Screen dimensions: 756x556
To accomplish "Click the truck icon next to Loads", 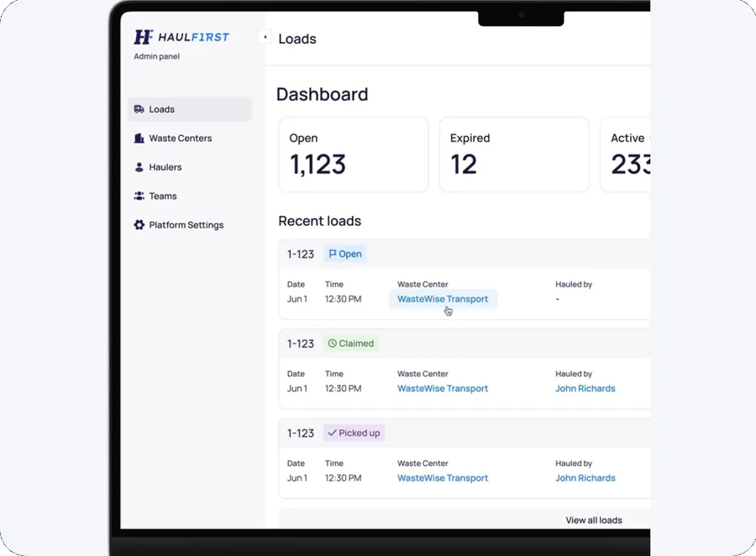I will [x=139, y=109].
